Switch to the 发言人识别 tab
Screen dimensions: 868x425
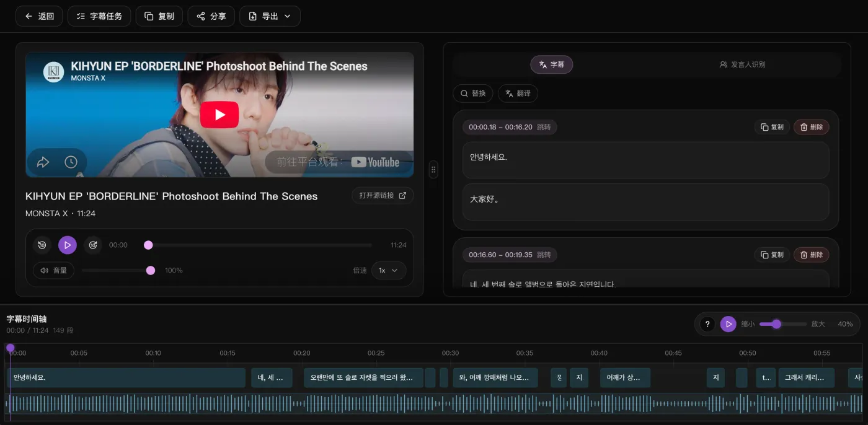point(742,64)
